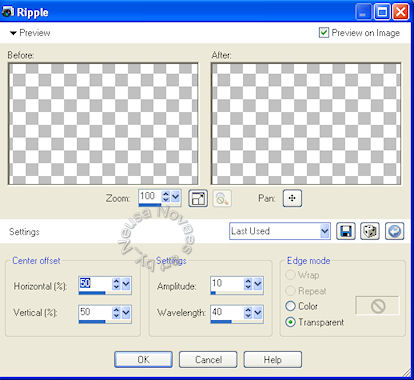Viewport: 414px width, 380px height.
Task: Click the blue bar under Vertical (%) value
Action: pos(92,322)
